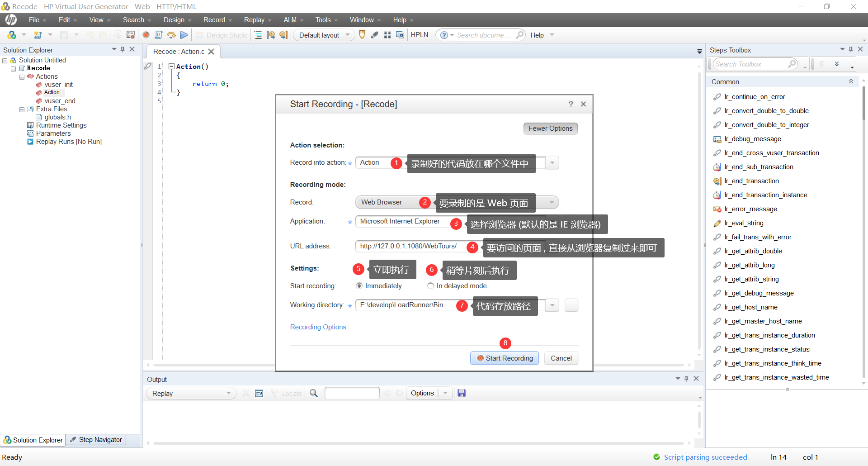Screen dimensions: 868x466
Task: Click the Output panel search text box
Action: 352,393
